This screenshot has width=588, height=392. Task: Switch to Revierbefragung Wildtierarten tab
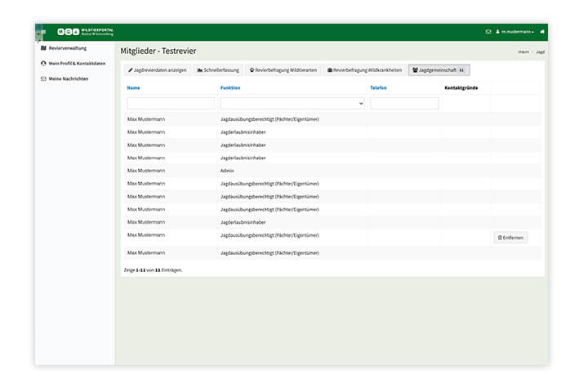283,70
